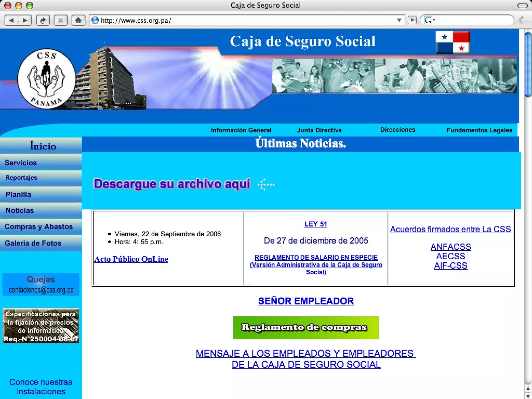532x399 pixels.
Task: Click the vertical scrollbar thumb
Action: 528,64
